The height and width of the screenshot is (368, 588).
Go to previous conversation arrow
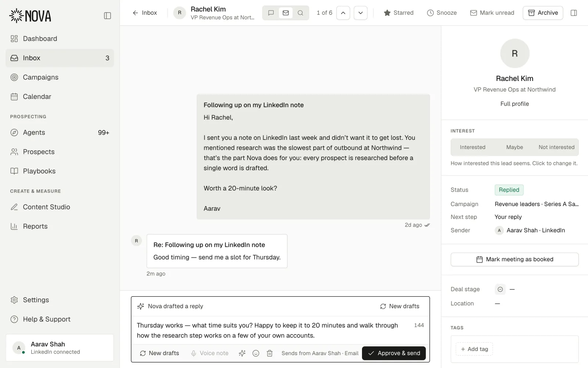343,13
